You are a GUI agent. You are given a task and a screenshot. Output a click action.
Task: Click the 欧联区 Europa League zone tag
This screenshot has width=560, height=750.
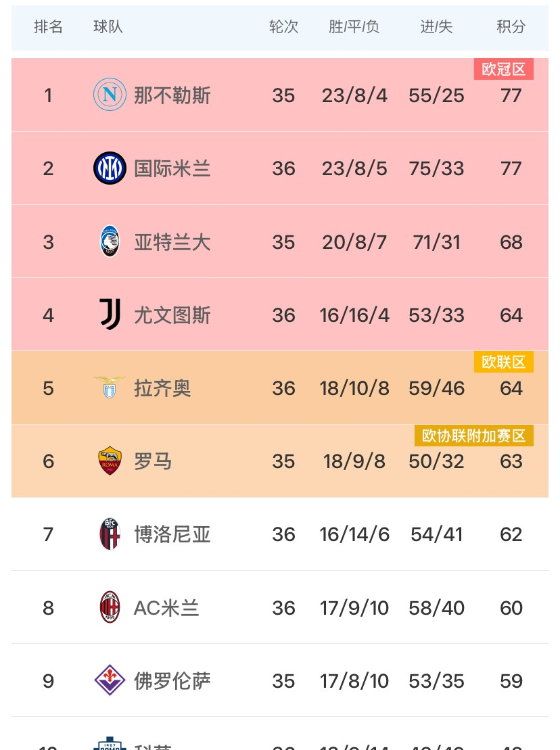503,362
